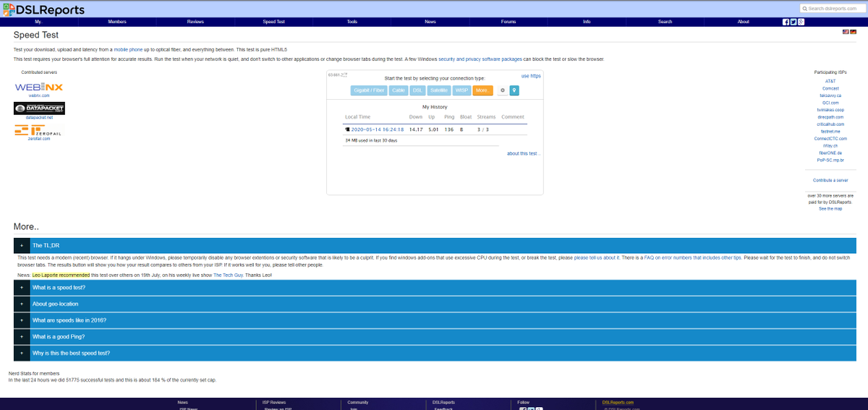Click the DataPacket sponsor logo
Image resolution: width=868 pixels, height=410 pixels.
pyautogui.click(x=39, y=108)
